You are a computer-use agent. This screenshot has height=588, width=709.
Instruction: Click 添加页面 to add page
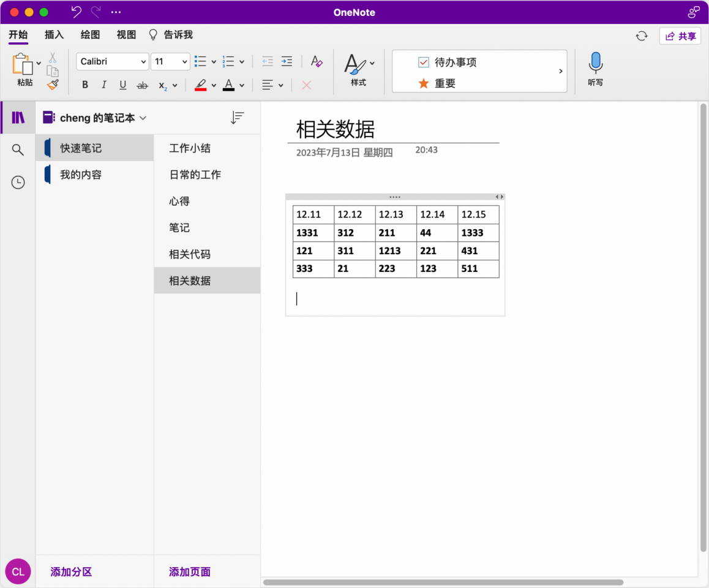[189, 571]
